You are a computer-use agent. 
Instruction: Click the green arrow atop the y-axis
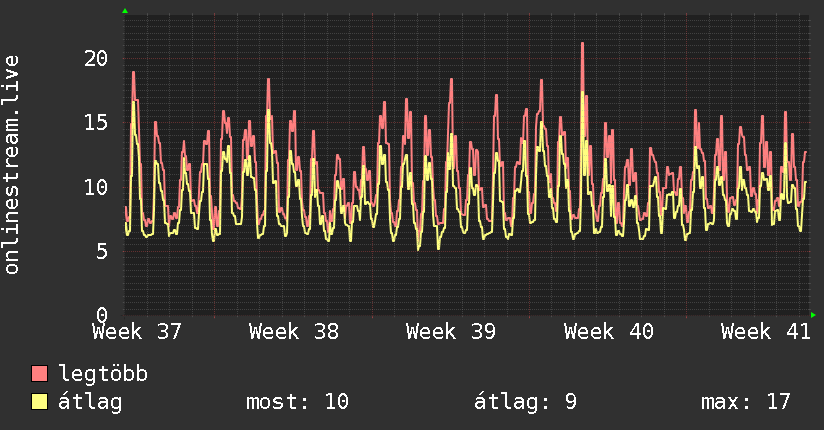coord(125,11)
